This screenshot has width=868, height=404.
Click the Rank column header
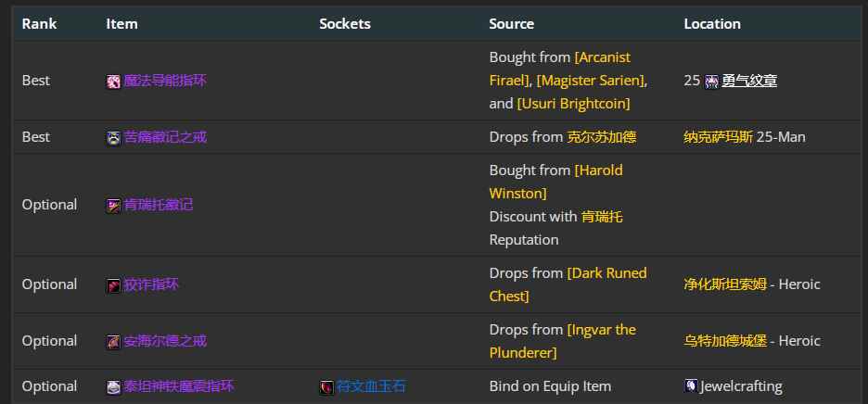coord(40,24)
